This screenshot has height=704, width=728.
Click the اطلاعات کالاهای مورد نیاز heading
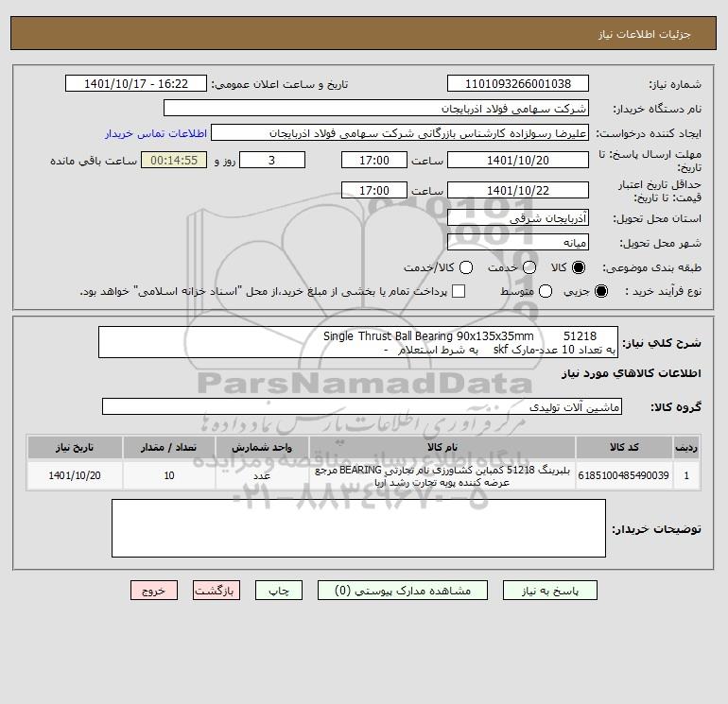pyautogui.click(x=631, y=373)
